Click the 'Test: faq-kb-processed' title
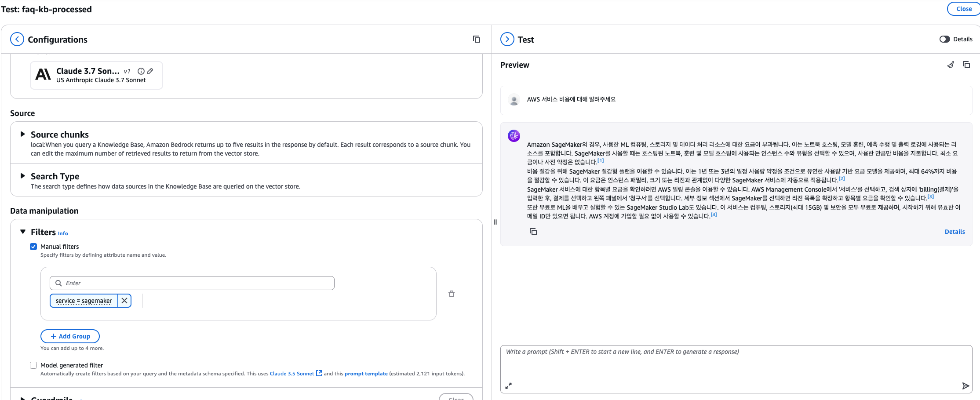 [x=47, y=9]
